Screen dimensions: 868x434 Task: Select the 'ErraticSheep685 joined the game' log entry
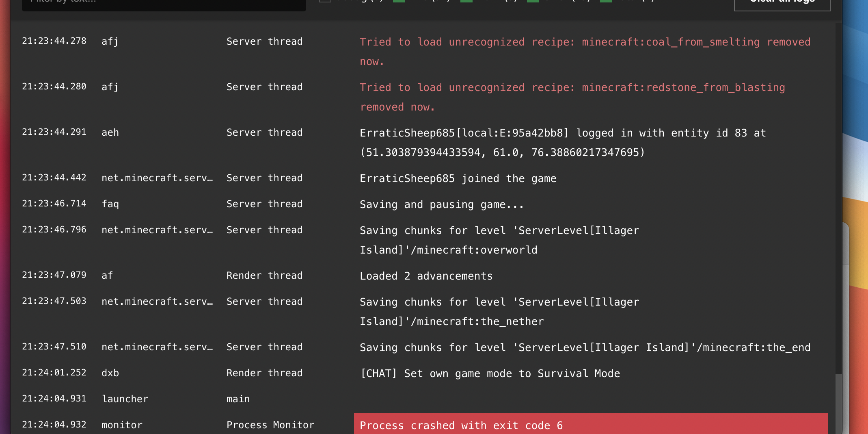458,178
